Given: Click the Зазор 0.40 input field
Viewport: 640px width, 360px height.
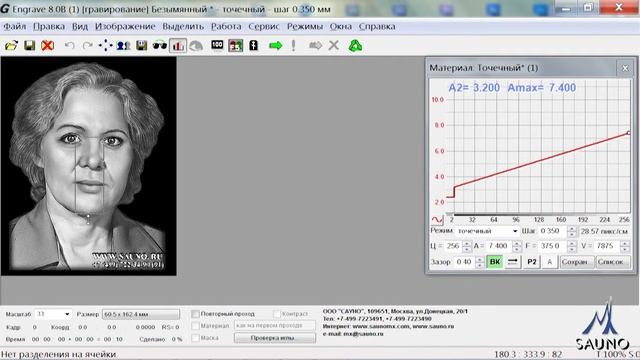Looking at the screenshot, I should pyautogui.click(x=464, y=262).
